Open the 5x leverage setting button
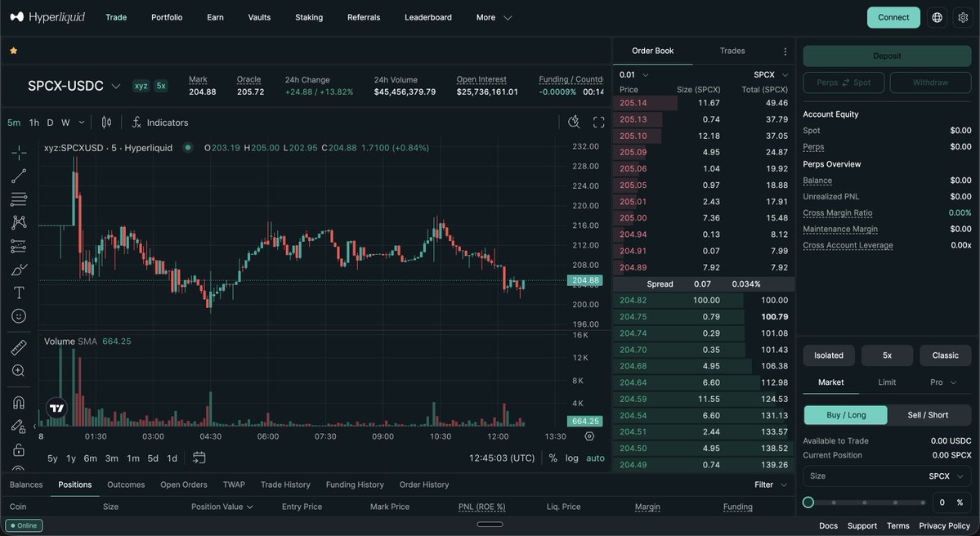Image resolution: width=980 pixels, height=536 pixels. pyautogui.click(x=887, y=355)
